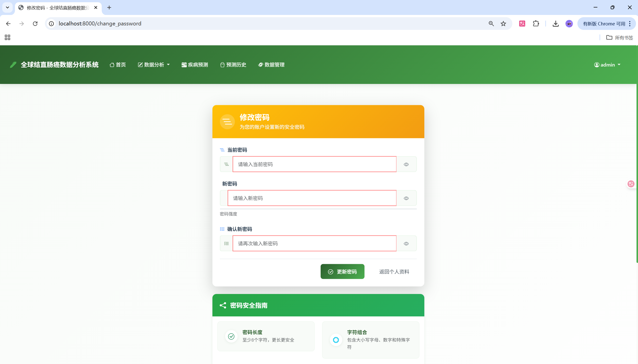638x364 pixels.
Task: Click the 返回个人资料 link
Action: (x=394, y=272)
